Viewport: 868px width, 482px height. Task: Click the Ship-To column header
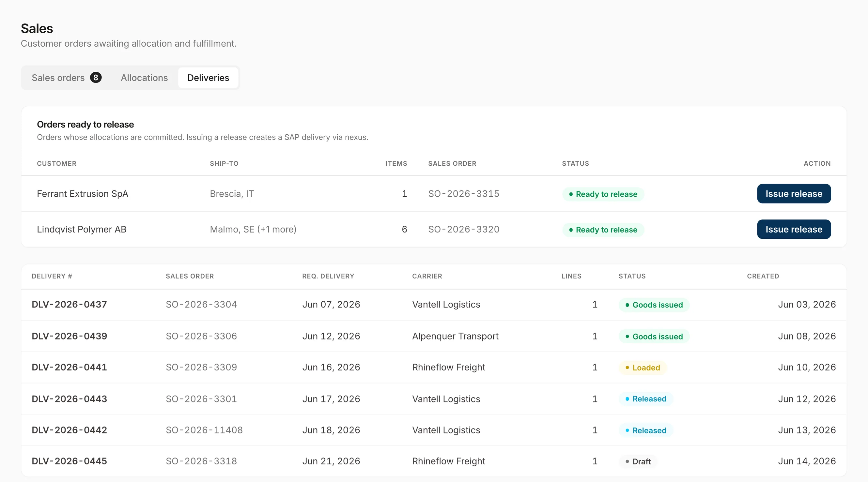click(224, 163)
